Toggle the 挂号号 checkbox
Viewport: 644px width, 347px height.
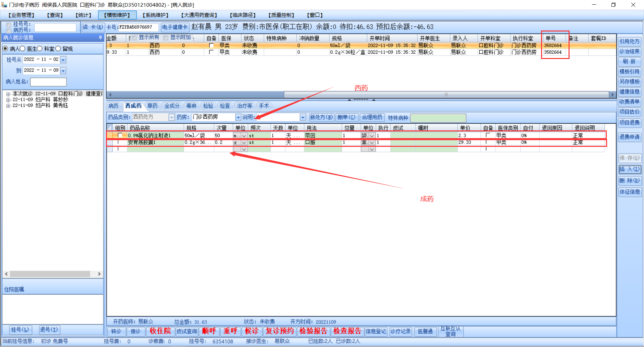click(9, 24)
